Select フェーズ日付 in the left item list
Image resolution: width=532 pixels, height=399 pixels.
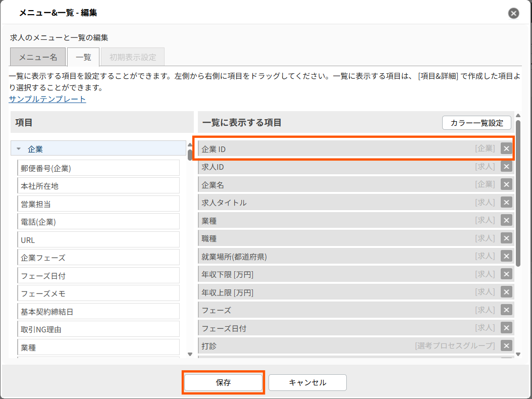(98, 275)
